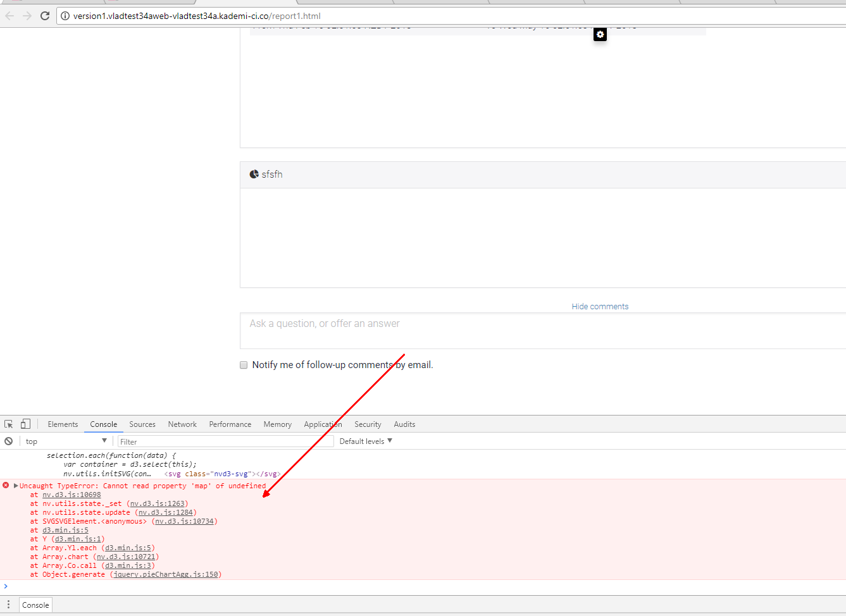The image size is (846, 616).
Task: View site information icon in address bar
Action: [x=65, y=16]
